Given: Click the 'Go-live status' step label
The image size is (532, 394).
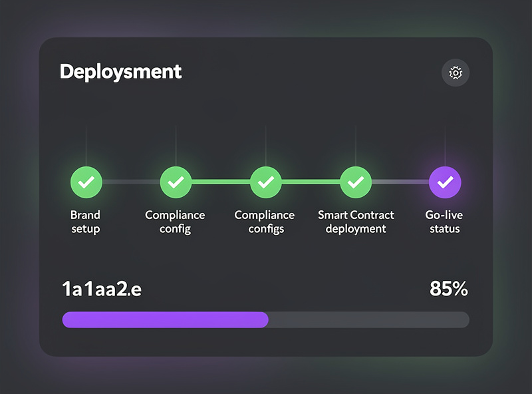Looking at the screenshot, I should (x=444, y=222).
